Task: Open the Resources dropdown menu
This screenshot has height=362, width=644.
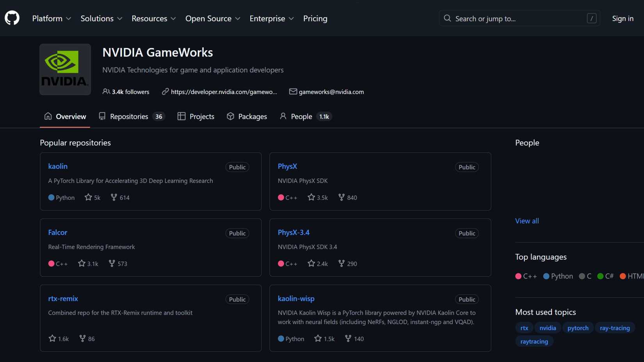Action: click(x=154, y=18)
